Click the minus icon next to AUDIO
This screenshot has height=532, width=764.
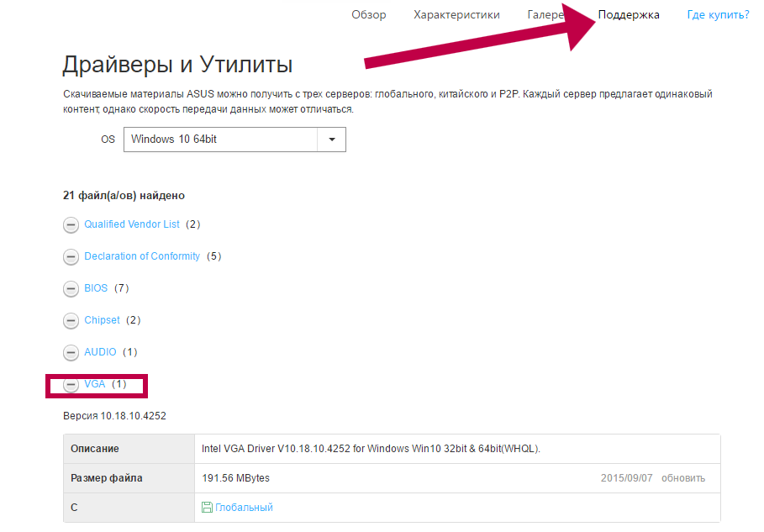[x=71, y=353]
